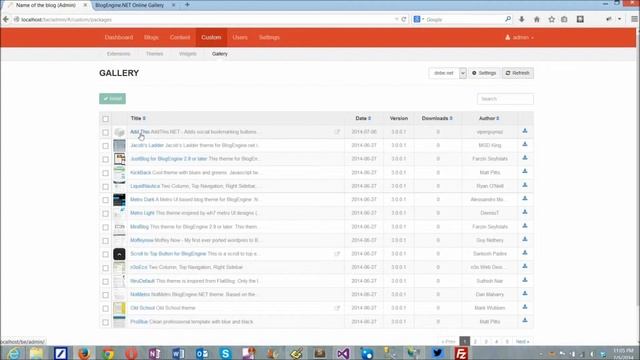This screenshot has width=640, height=360.
Task: Switch to the Widgets sub-tab
Action: pos(188,54)
